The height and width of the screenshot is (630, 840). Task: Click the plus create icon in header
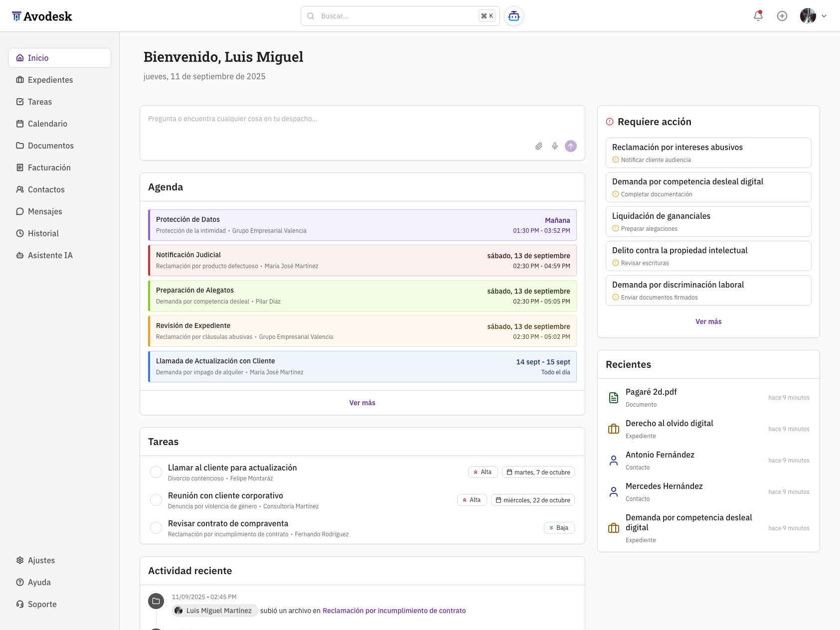tap(782, 16)
